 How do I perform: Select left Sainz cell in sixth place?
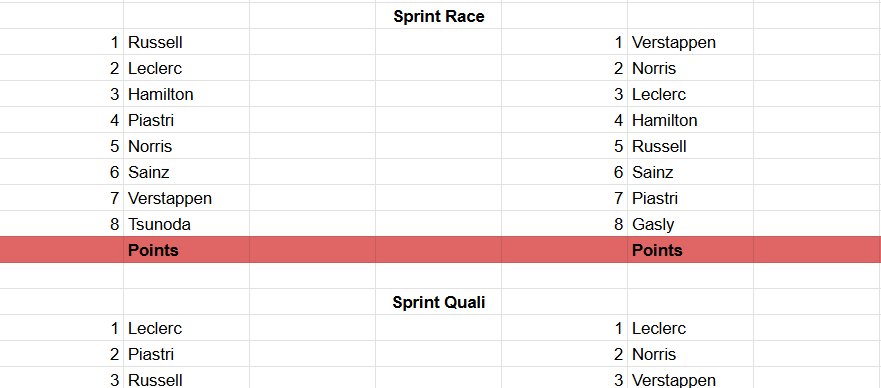pos(187,172)
